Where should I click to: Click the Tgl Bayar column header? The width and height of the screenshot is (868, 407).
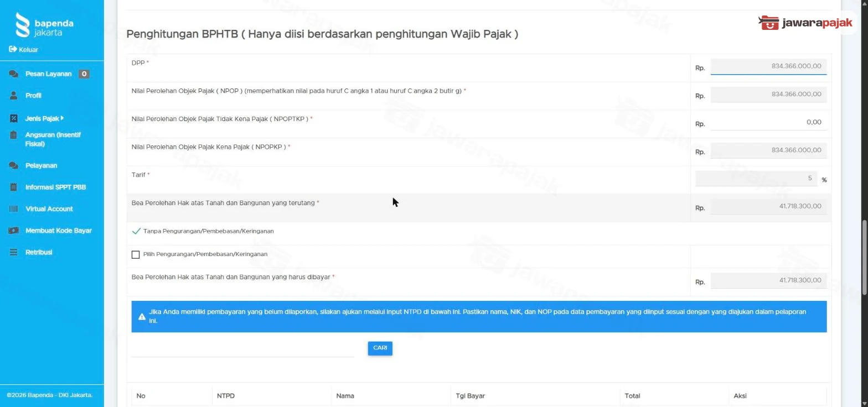coord(471,396)
